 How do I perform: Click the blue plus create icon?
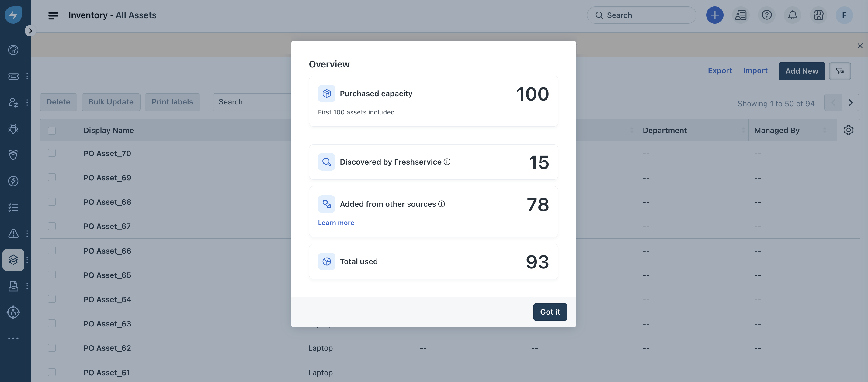coord(714,15)
